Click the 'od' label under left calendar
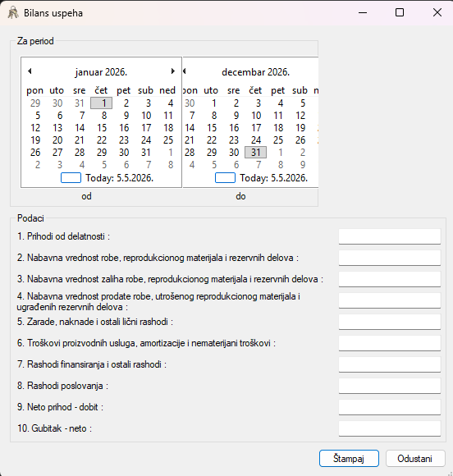453x476 pixels. pyautogui.click(x=86, y=196)
